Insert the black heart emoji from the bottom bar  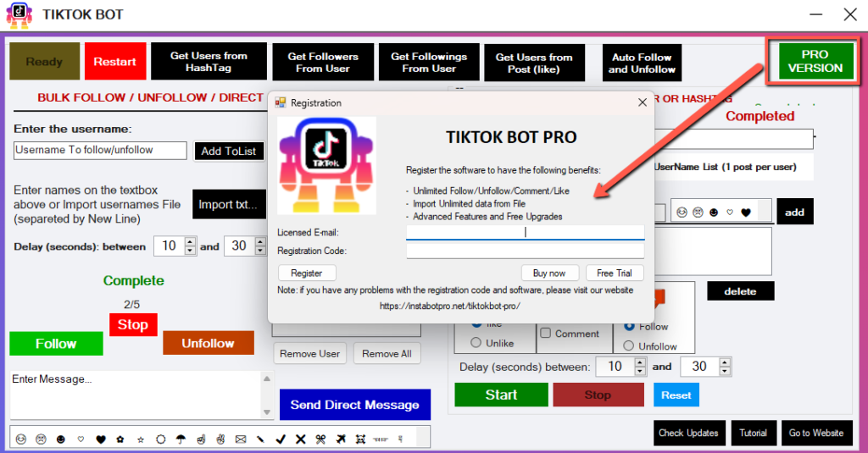[x=100, y=439]
